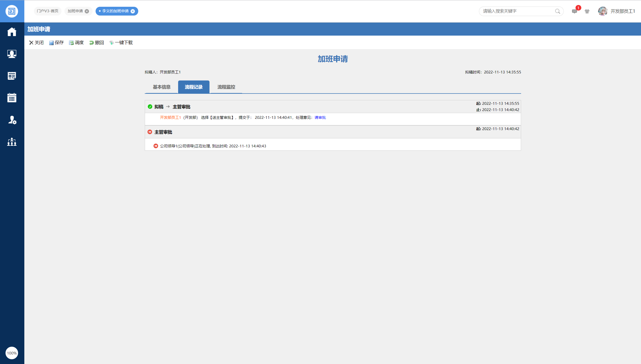This screenshot has height=364, width=641.
Task: Click the 一键下载 button
Action: pos(121,43)
